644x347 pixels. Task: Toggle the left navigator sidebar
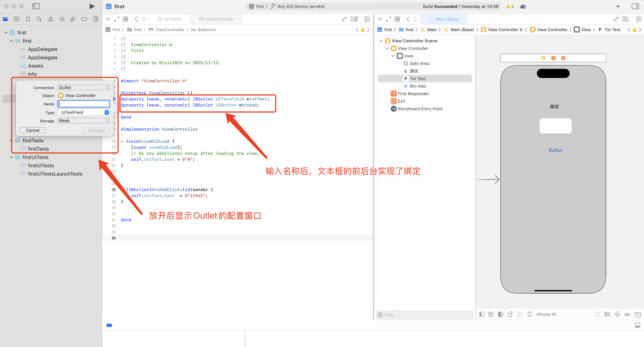click(x=36, y=6)
